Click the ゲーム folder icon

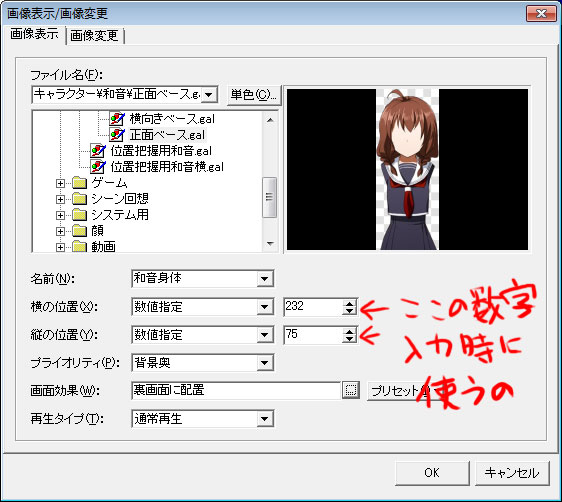coord(80,183)
